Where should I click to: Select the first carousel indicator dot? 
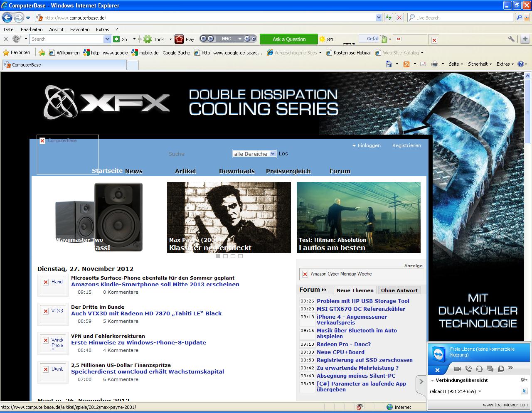(x=218, y=256)
